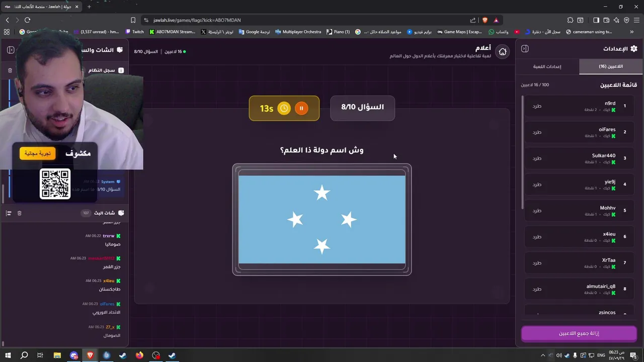Image resolution: width=644 pixels, height=362 pixels.
Task: Open Firefox from the taskbar
Action: [x=139, y=355]
